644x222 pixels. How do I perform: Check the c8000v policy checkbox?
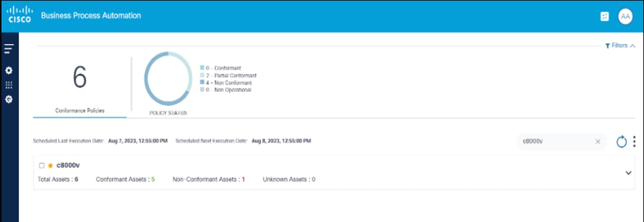(x=41, y=165)
